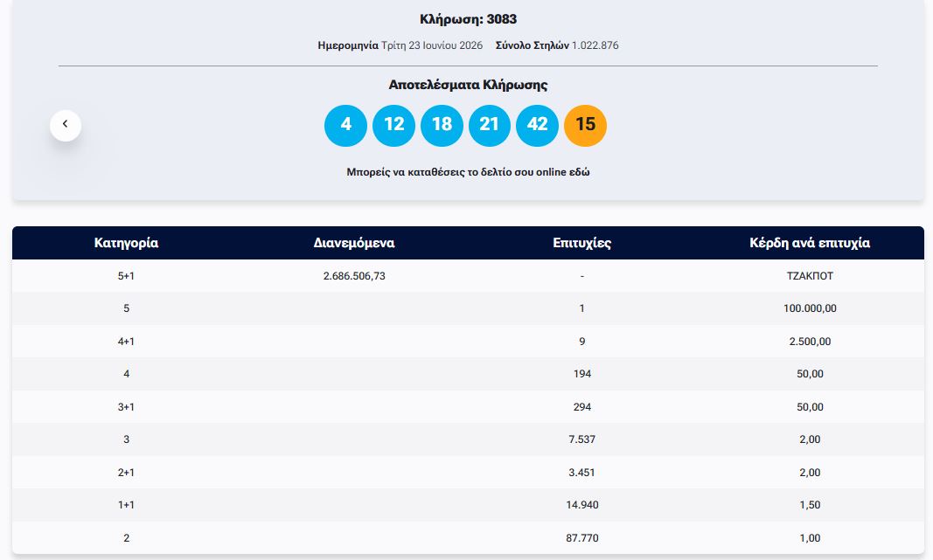Select the distributed amount 2.686.506,73

[x=354, y=276]
